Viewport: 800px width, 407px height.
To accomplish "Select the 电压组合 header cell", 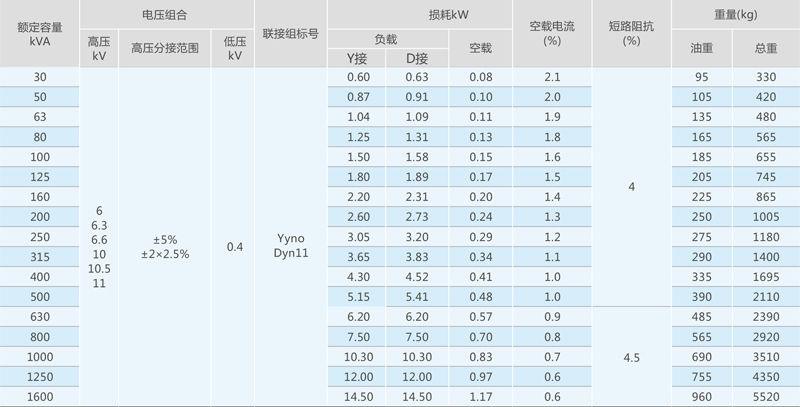I will click(x=165, y=14).
